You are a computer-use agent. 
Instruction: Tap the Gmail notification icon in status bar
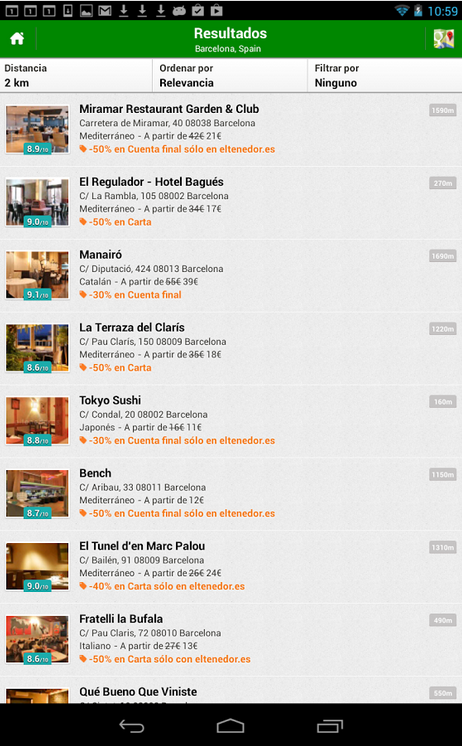105,10
